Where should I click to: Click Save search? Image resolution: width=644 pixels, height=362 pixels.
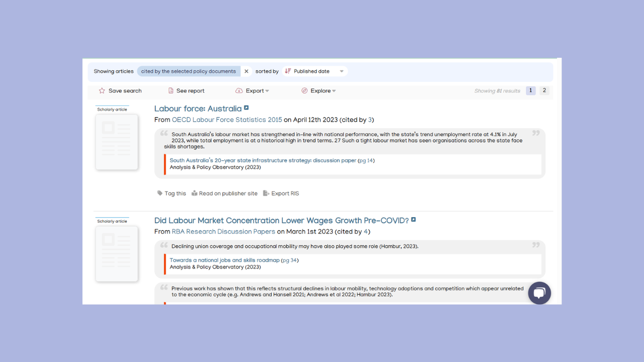(125, 91)
